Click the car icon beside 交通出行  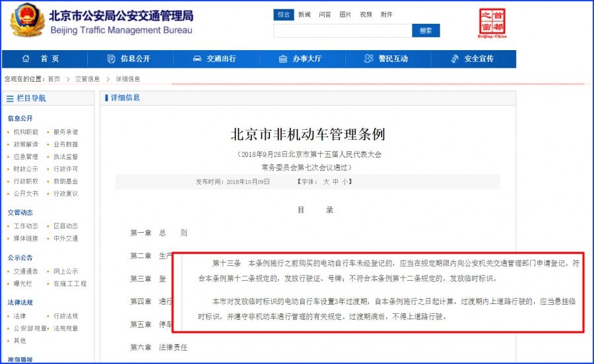click(x=197, y=59)
